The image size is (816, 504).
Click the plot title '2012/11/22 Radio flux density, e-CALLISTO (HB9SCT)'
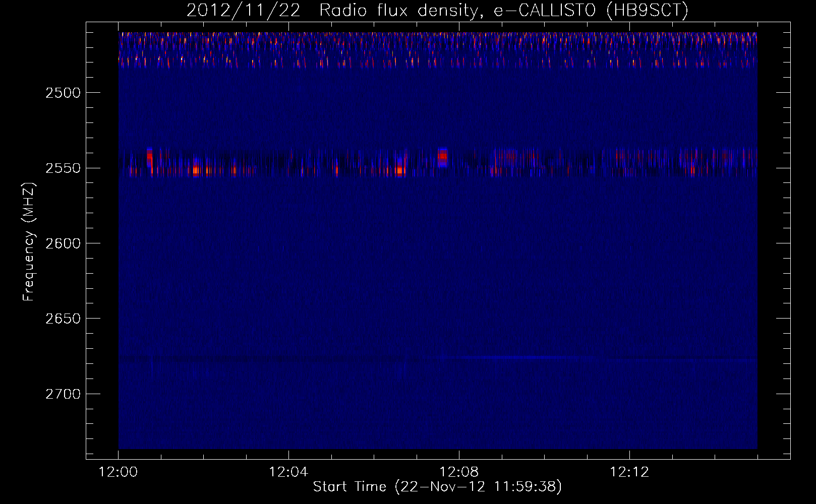pos(437,11)
